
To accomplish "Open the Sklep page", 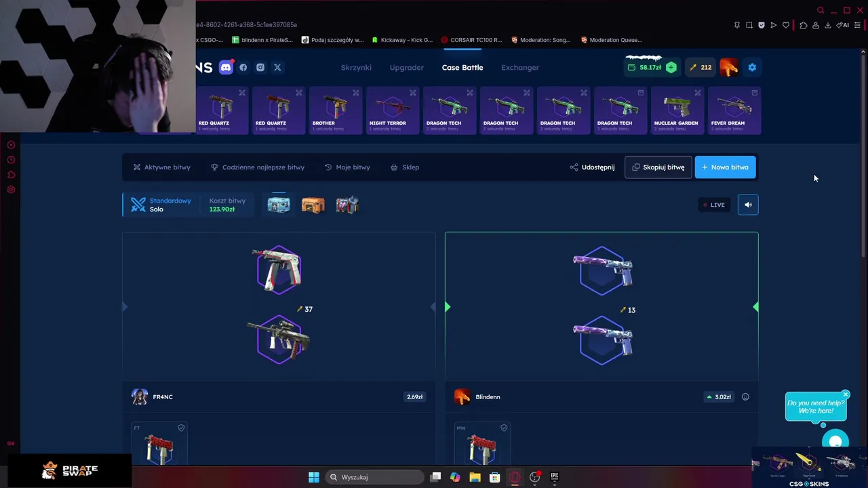I will [405, 167].
